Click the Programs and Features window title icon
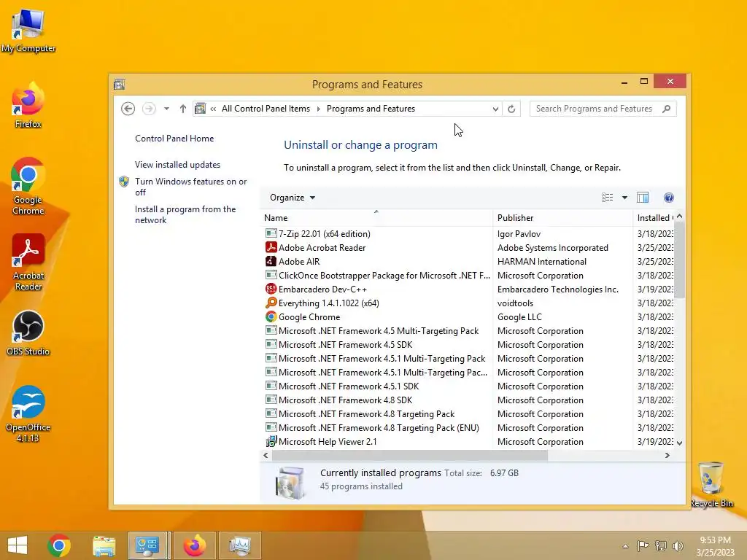The image size is (747, 560). coord(120,85)
